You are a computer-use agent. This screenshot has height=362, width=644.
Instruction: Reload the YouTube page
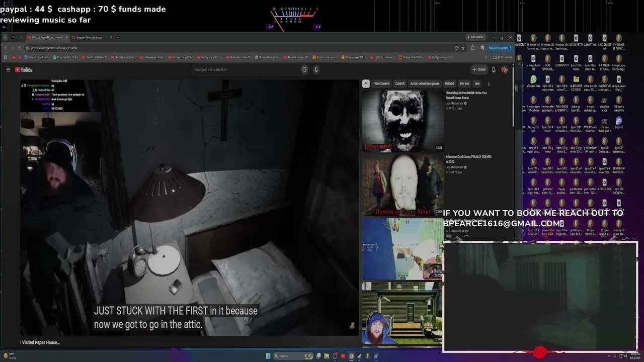20,48
